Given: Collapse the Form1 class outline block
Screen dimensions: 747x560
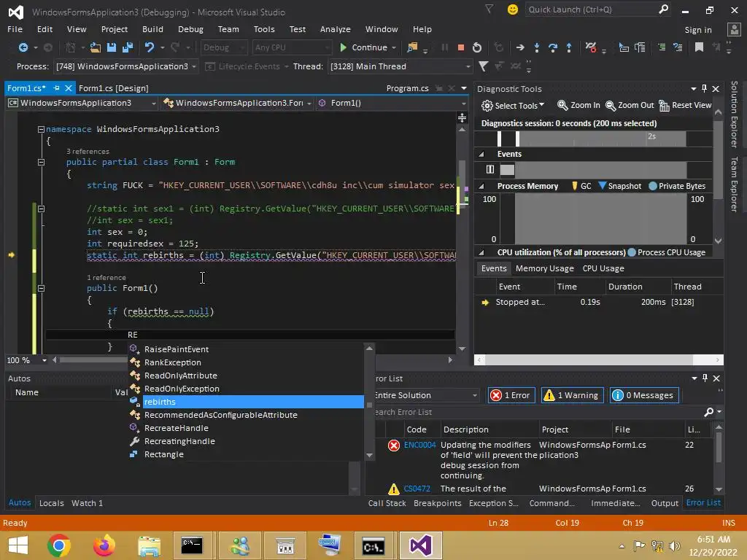Looking at the screenshot, I should pos(41,162).
